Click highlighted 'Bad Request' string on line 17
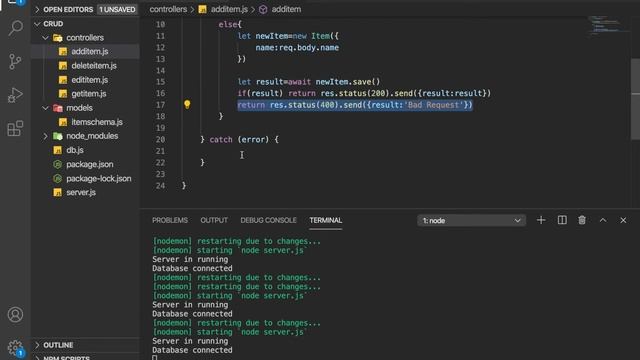 click(x=434, y=105)
